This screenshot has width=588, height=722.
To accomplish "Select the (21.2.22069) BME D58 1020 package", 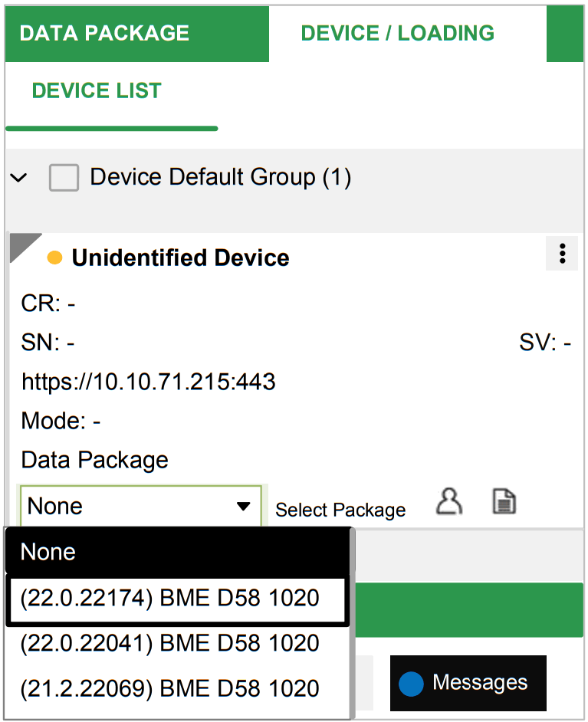I will click(x=178, y=687).
